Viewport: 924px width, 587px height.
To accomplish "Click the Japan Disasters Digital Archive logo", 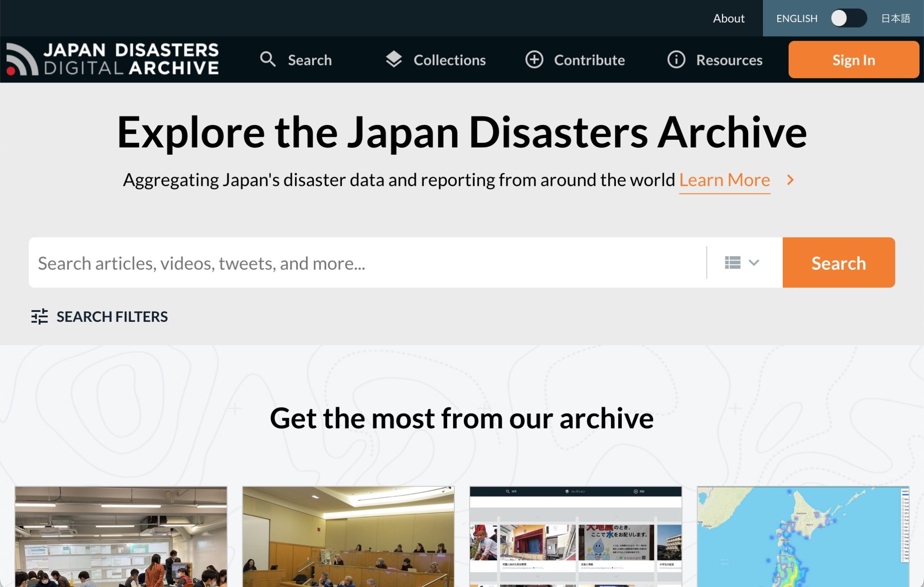I will [113, 59].
